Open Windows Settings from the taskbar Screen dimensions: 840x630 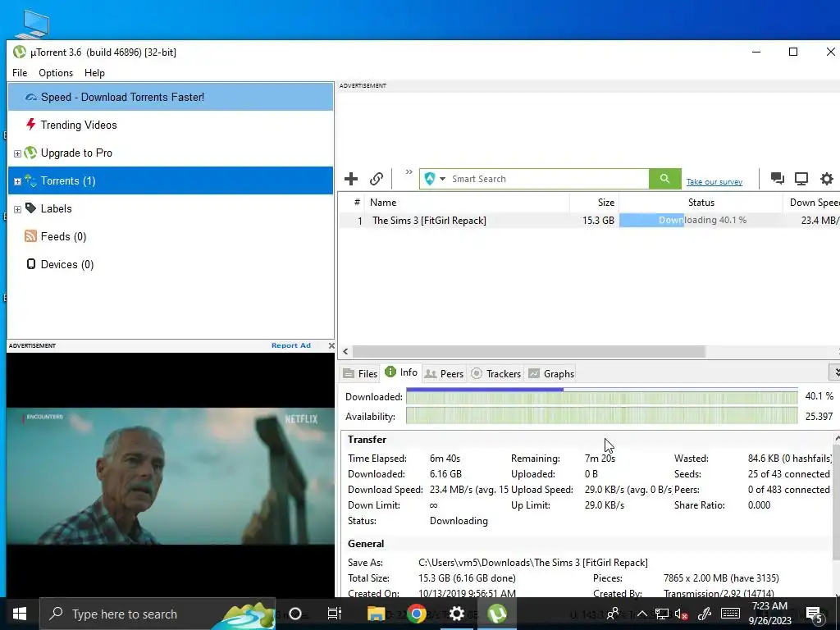456,614
